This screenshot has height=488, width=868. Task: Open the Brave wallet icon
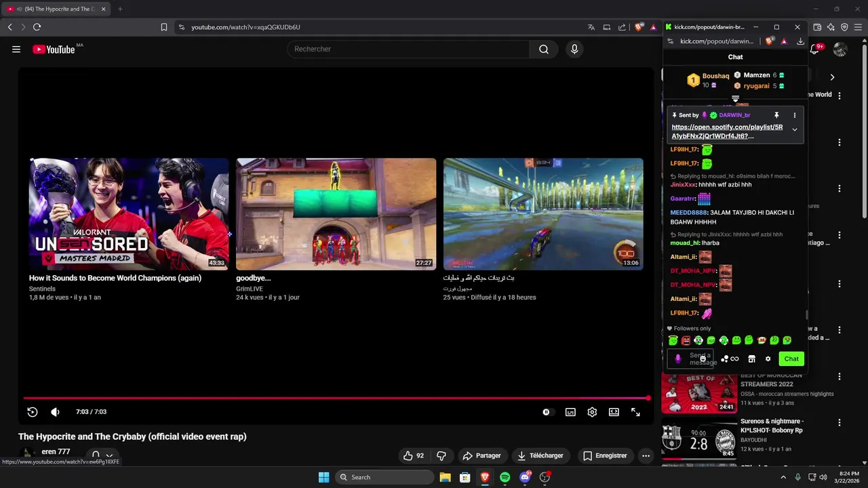pos(817,27)
